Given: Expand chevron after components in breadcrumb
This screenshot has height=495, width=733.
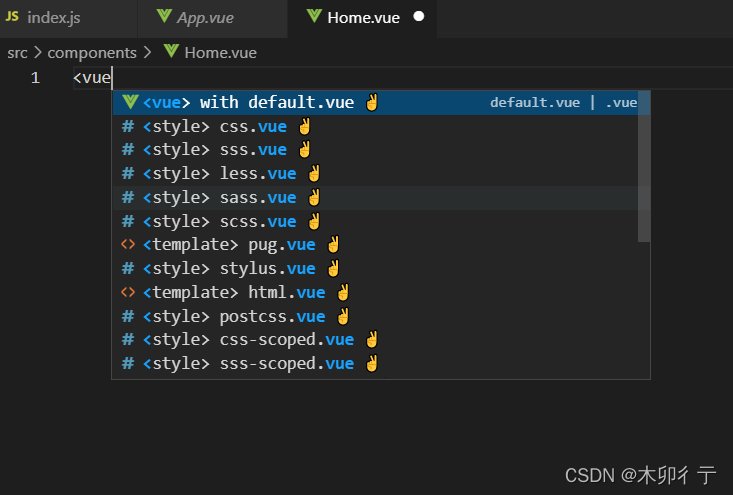Looking at the screenshot, I should click(x=147, y=52).
